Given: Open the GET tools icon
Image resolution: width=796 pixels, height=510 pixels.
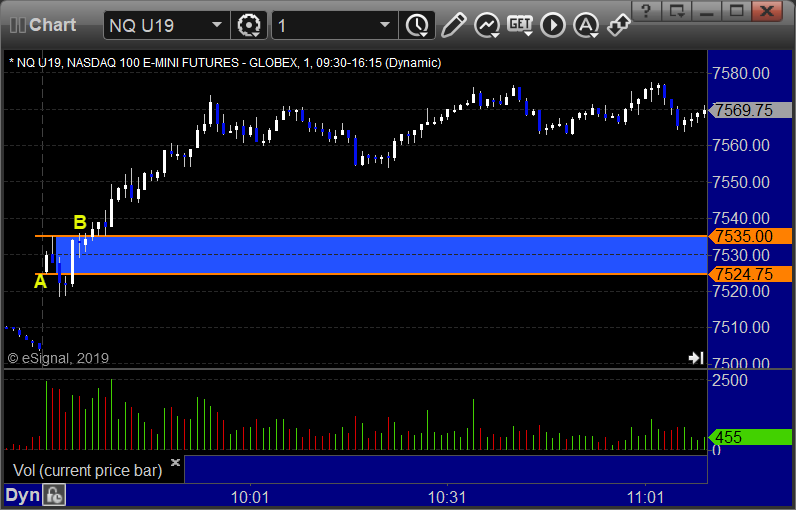Looking at the screenshot, I should (519, 25).
